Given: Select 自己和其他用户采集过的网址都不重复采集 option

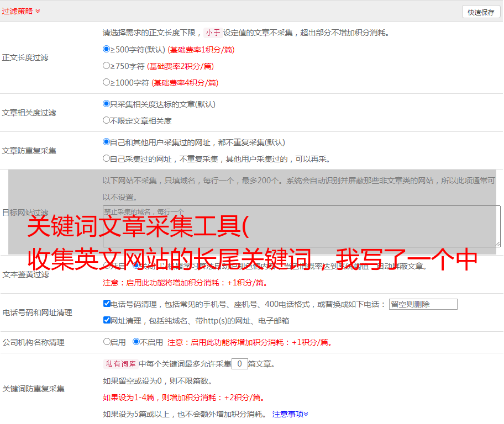Looking at the screenshot, I should coord(107,142).
